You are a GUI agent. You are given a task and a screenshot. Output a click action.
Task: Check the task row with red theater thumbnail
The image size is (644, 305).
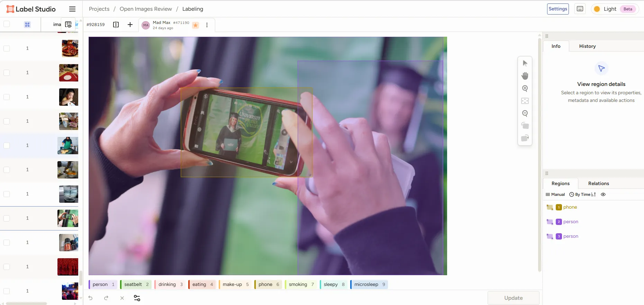7,267
